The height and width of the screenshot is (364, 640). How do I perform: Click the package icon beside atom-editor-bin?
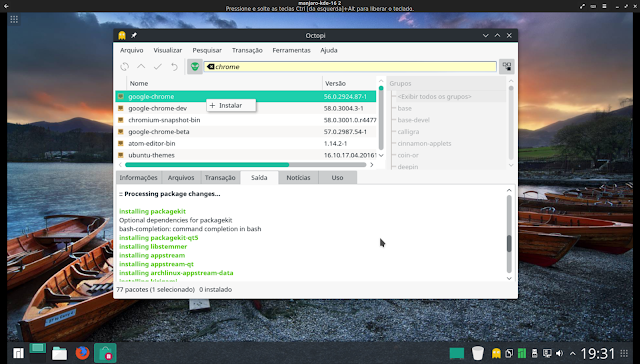click(121, 143)
